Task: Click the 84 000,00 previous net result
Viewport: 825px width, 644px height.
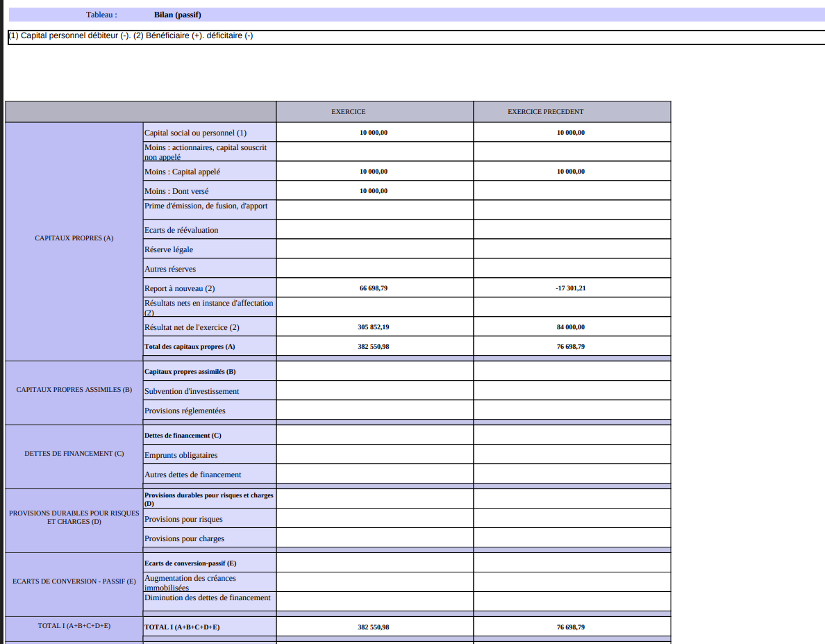Action: coord(570,327)
